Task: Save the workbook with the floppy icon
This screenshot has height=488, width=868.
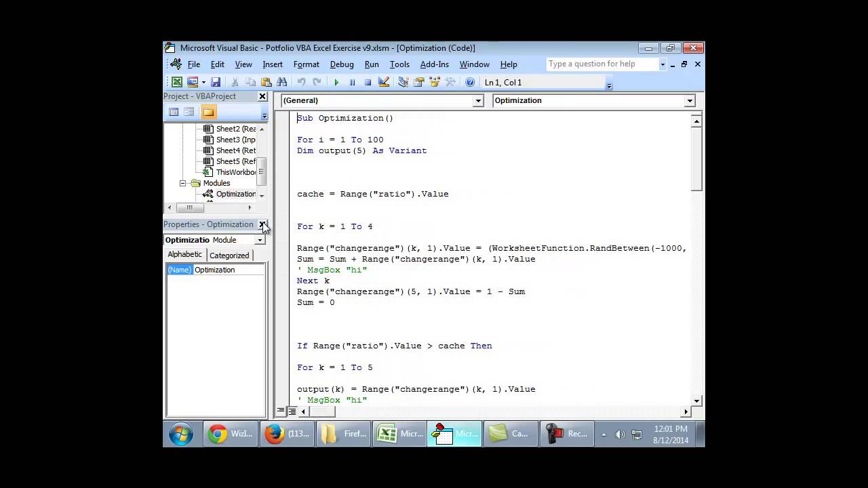Action: point(215,82)
